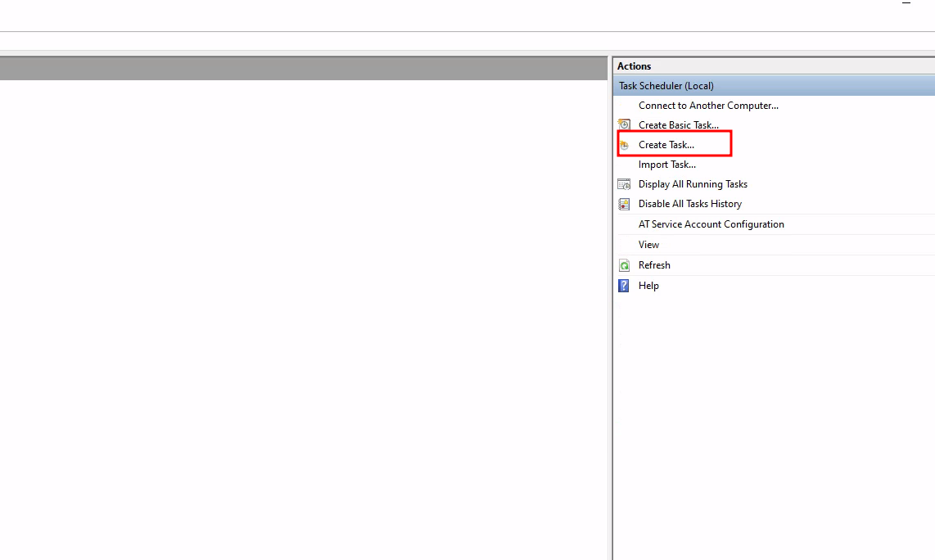Collapse the Task Scheduler (Local) actions section
Image resolution: width=935 pixels, height=560 pixels.
click(666, 86)
